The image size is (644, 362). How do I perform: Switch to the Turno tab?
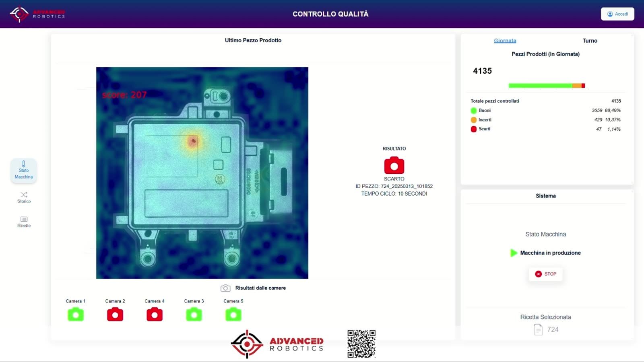pos(590,41)
